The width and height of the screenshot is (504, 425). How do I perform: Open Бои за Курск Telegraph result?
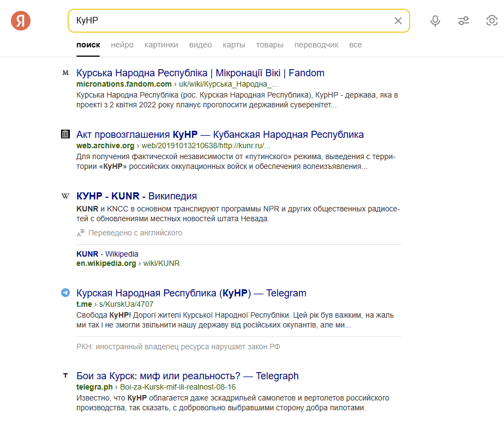(188, 376)
